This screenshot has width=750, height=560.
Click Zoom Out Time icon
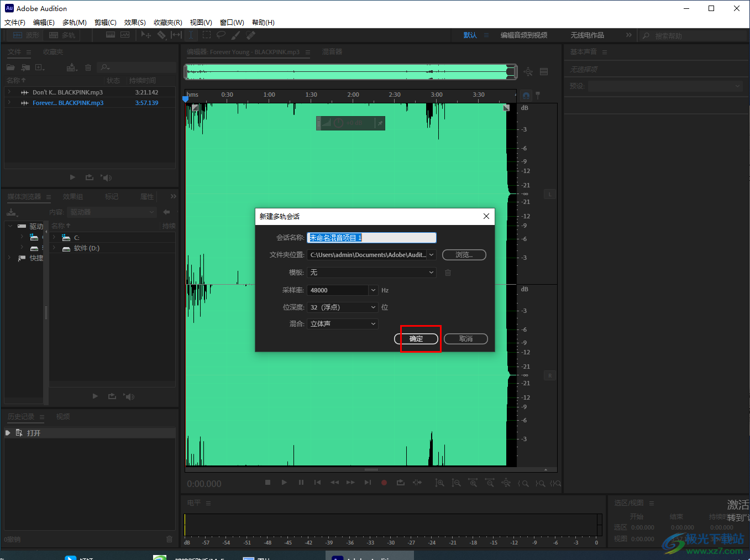point(490,483)
